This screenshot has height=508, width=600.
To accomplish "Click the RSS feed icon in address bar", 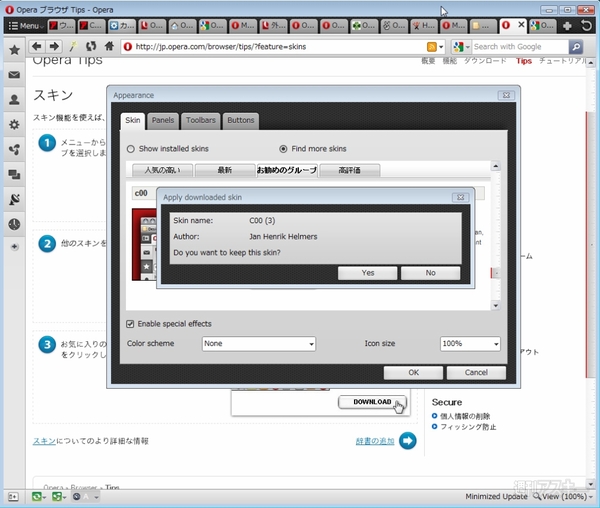I will point(432,47).
